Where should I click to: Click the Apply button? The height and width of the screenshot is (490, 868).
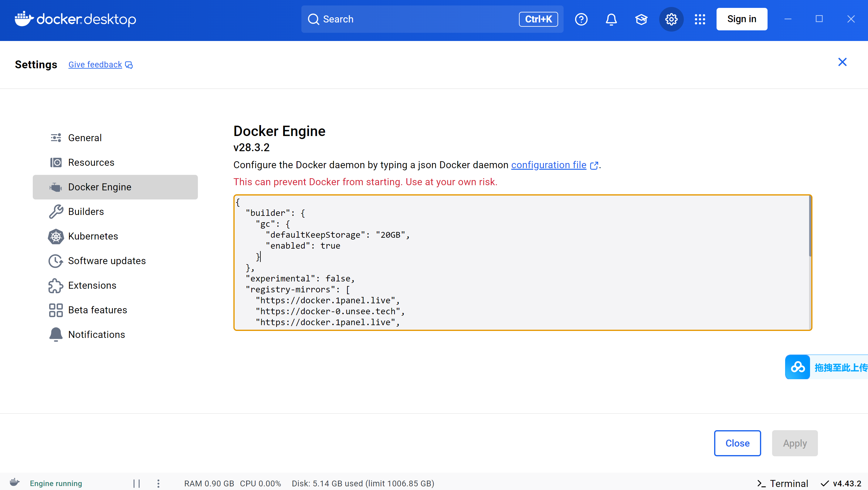pyautogui.click(x=795, y=443)
